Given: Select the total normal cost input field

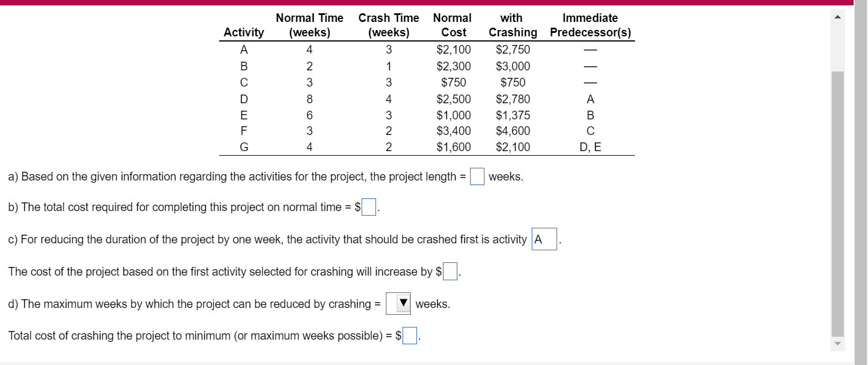Looking at the screenshot, I should 369,206.
